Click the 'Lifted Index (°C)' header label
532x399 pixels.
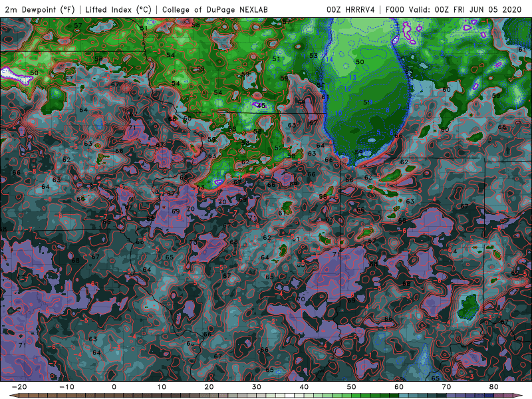coord(118,10)
